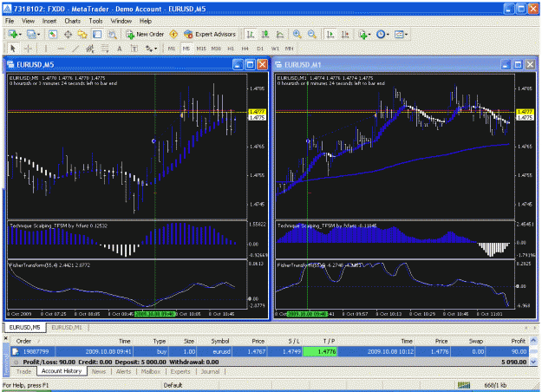This screenshot has height=392, width=542.
Task: Switch to the M15 timeframe
Action: pyautogui.click(x=201, y=49)
